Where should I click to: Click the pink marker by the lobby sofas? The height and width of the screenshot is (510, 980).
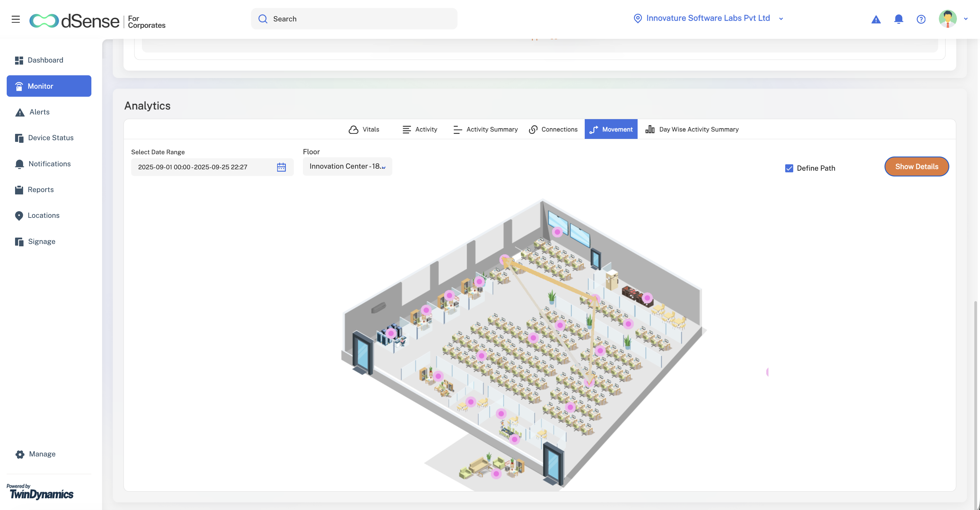click(x=496, y=474)
